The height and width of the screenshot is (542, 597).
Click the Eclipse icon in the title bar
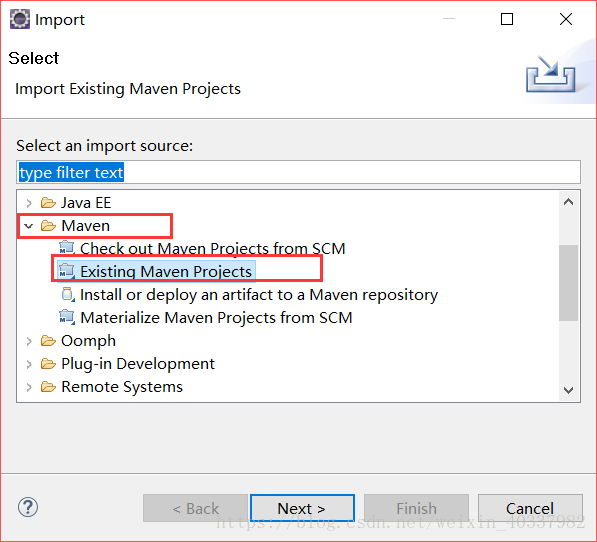19,19
